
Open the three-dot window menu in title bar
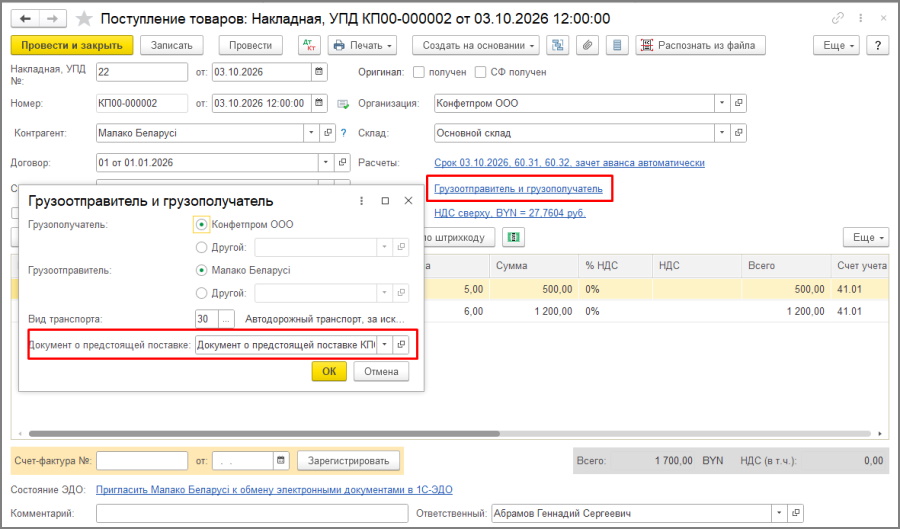(861, 18)
